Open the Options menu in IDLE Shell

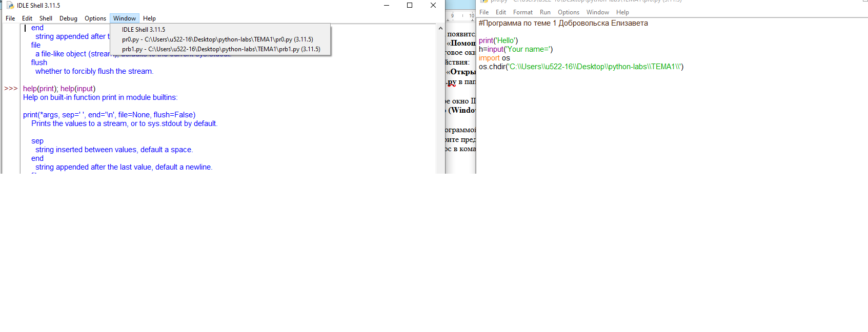pos(95,18)
